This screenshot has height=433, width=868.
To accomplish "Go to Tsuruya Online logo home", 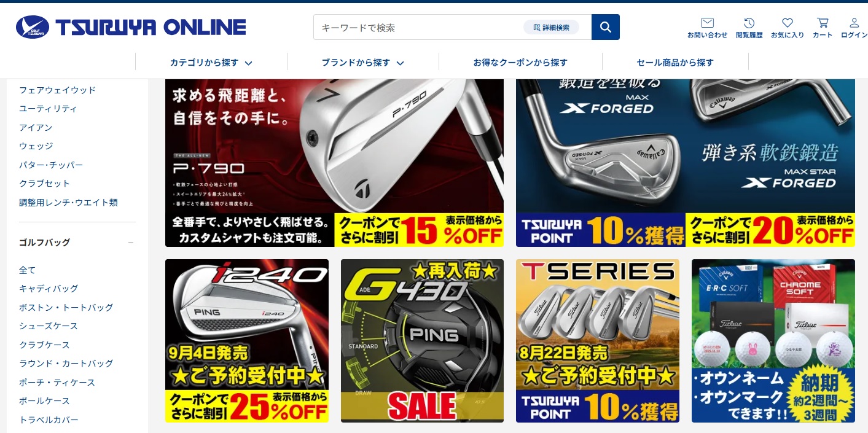I will click(131, 27).
